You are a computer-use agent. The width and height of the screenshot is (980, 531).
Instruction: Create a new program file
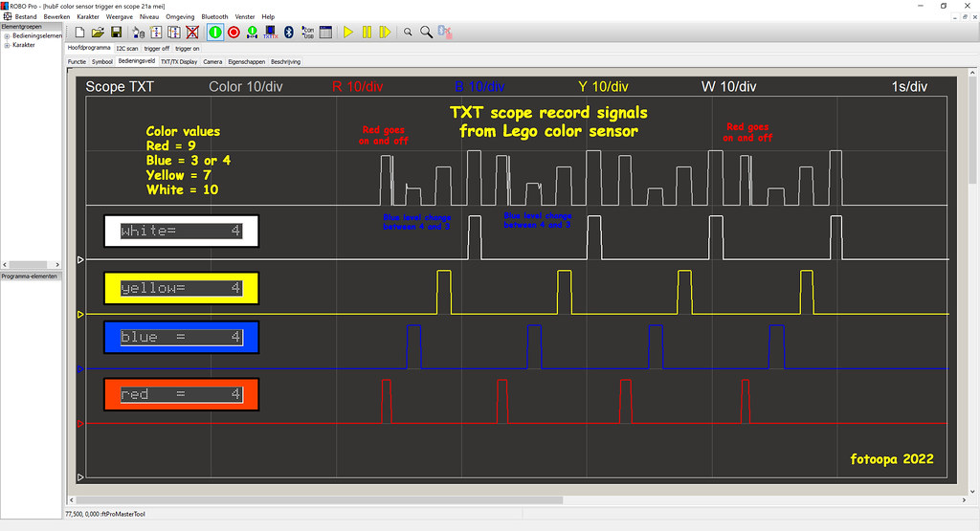click(x=79, y=32)
